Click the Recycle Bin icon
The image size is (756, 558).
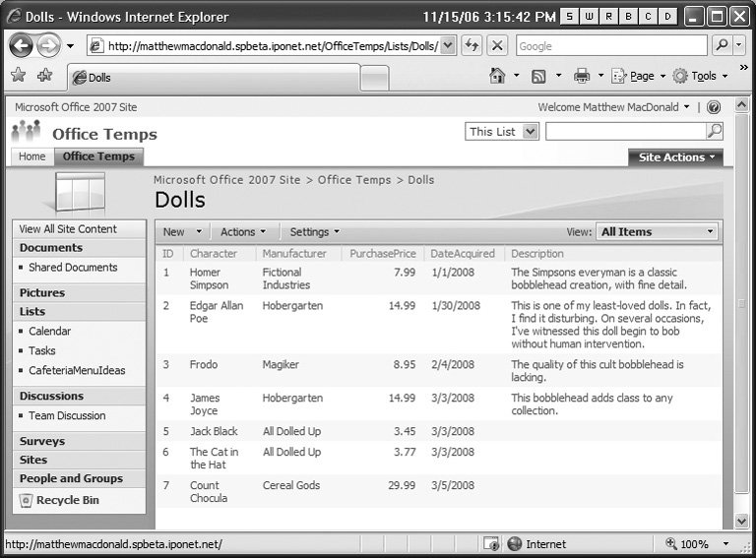[26, 500]
